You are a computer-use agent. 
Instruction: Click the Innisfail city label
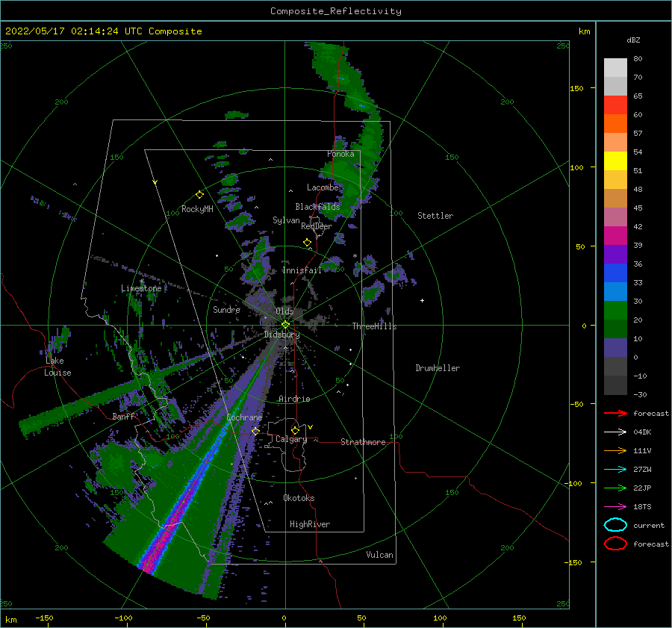click(x=302, y=270)
